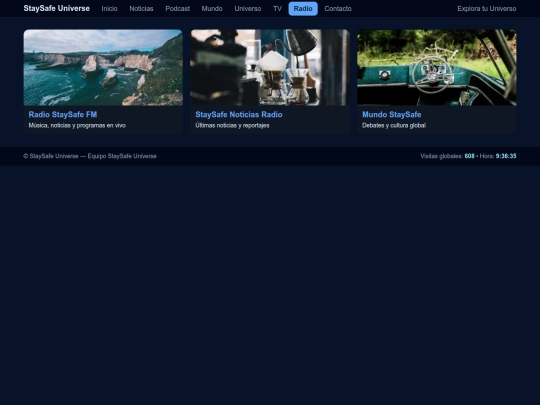Open the TV nav item
The width and height of the screenshot is (540, 405).
(x=277, y=9)
